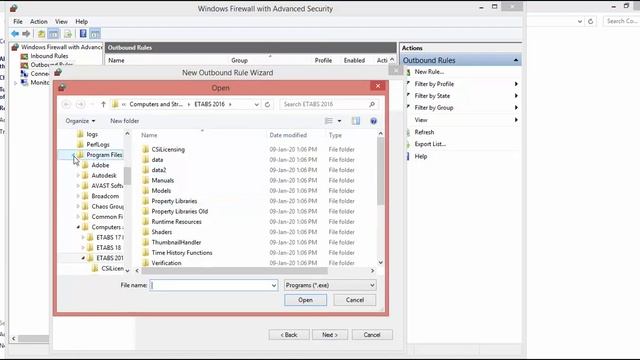Open the view options dropdown arrow

339,121
